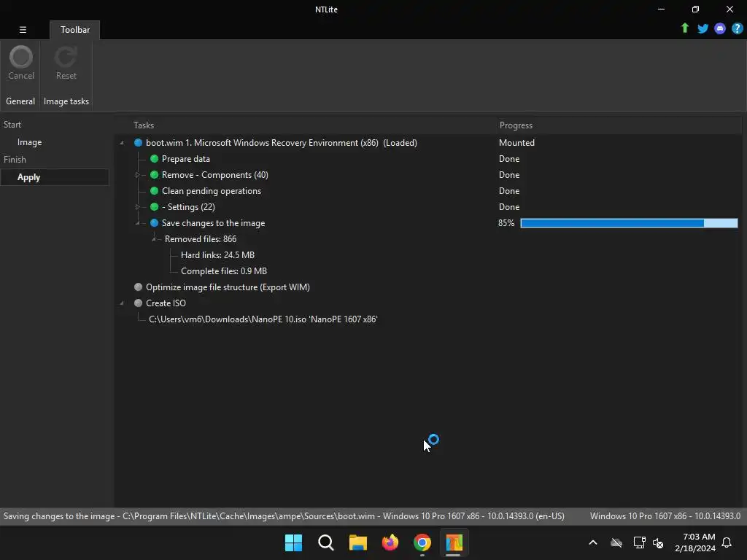Select the Clean pending operations row
The image size is (747, 560).
click(212, 191)
